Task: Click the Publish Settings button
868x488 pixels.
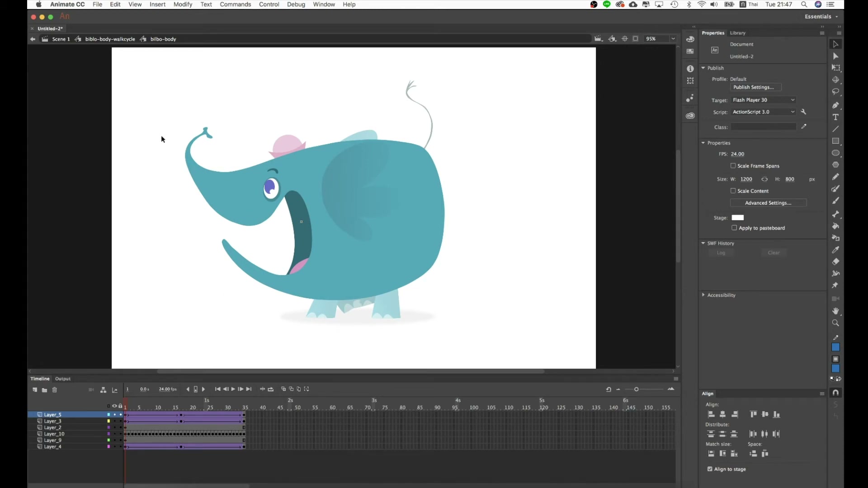Action: pos(755,87)
